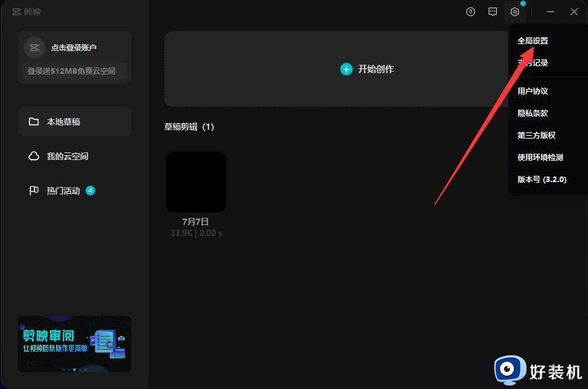Click 登录送512MB免费云空间 promo button
Image resolution: width=588 pixels, height=389 pixels.
coord(75,71)
